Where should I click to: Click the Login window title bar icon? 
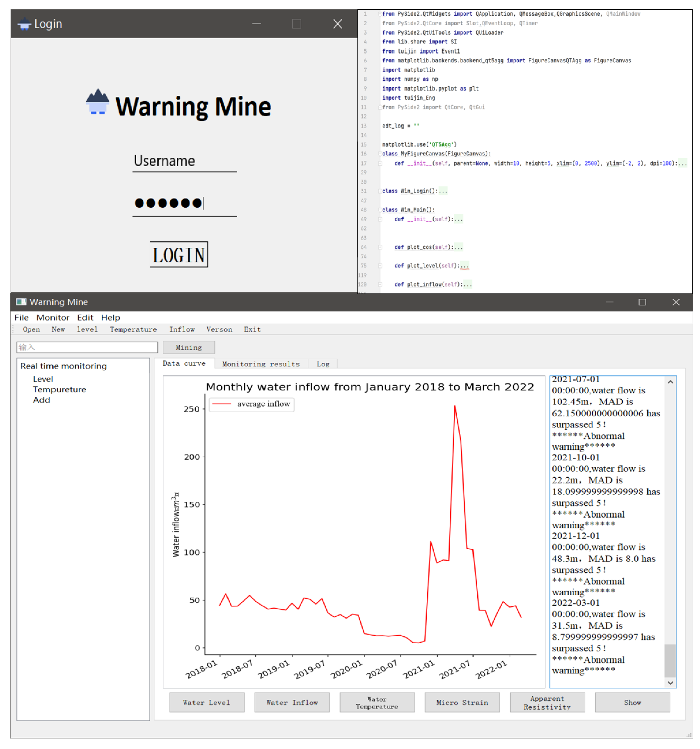(x=24, y=24)
